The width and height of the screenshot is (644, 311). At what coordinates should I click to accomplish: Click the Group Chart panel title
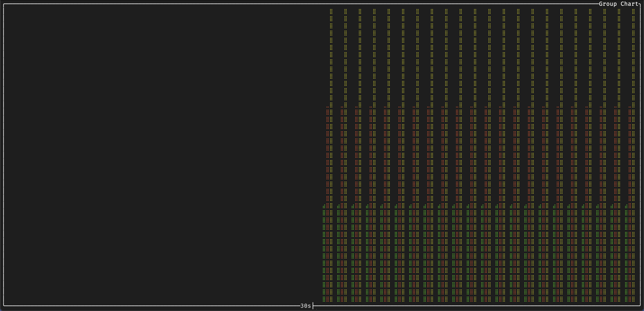[x=618, y=4]
